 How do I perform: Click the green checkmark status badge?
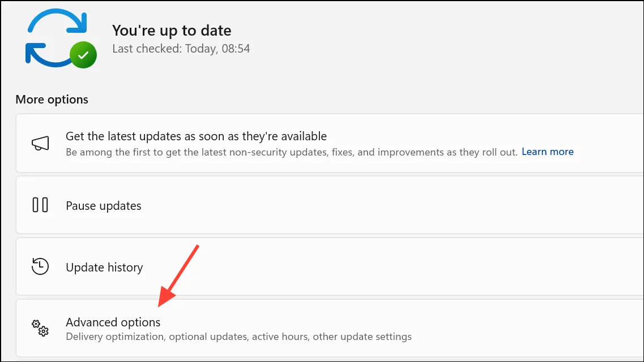coord(83,55)
